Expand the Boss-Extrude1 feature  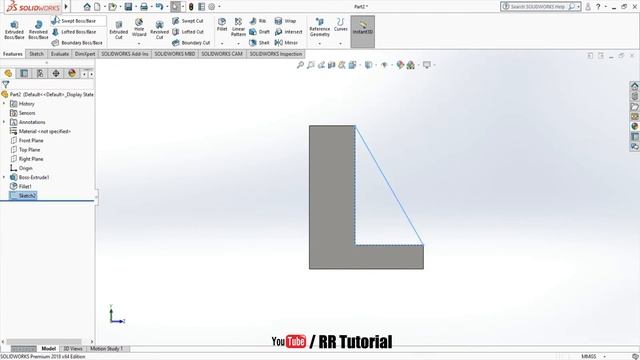coord(4,177)
